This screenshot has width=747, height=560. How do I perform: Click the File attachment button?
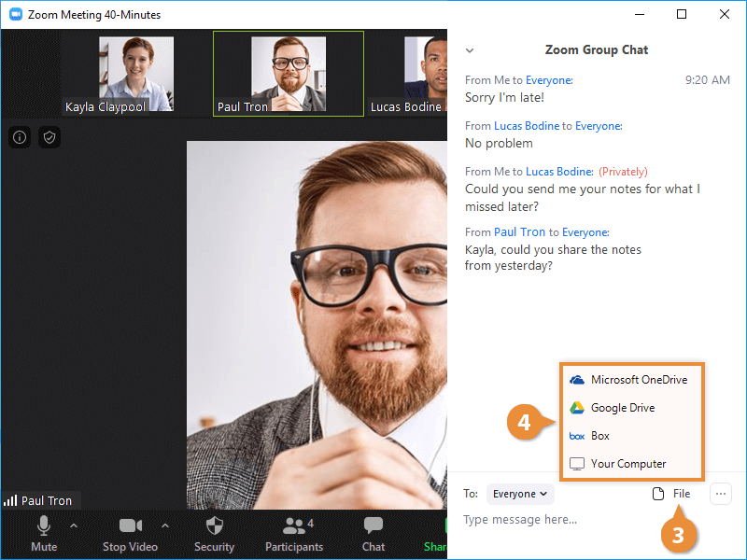coord(671,494)
